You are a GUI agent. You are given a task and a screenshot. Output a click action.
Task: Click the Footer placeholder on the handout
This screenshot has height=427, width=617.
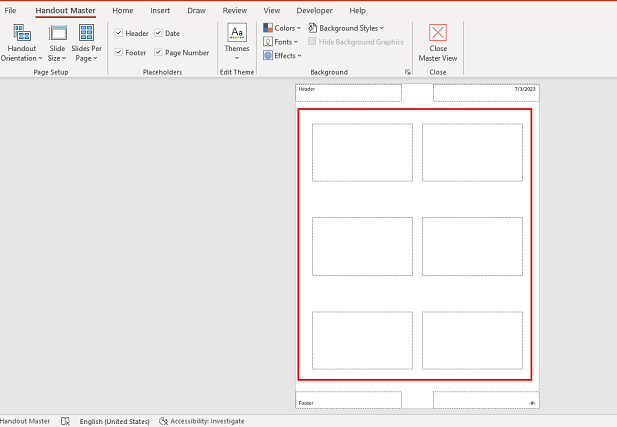click(x=349, y=400)
